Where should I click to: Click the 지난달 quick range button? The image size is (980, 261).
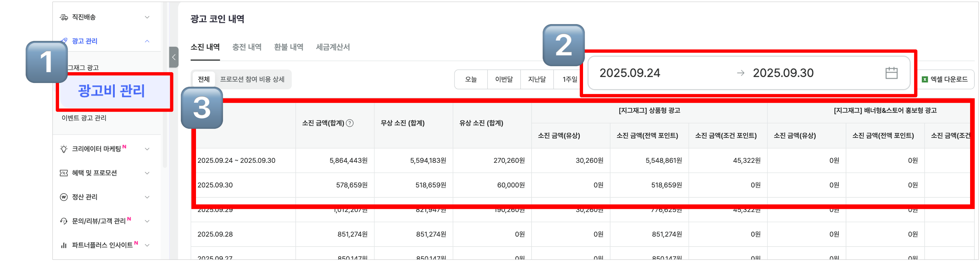click(537, 79)
